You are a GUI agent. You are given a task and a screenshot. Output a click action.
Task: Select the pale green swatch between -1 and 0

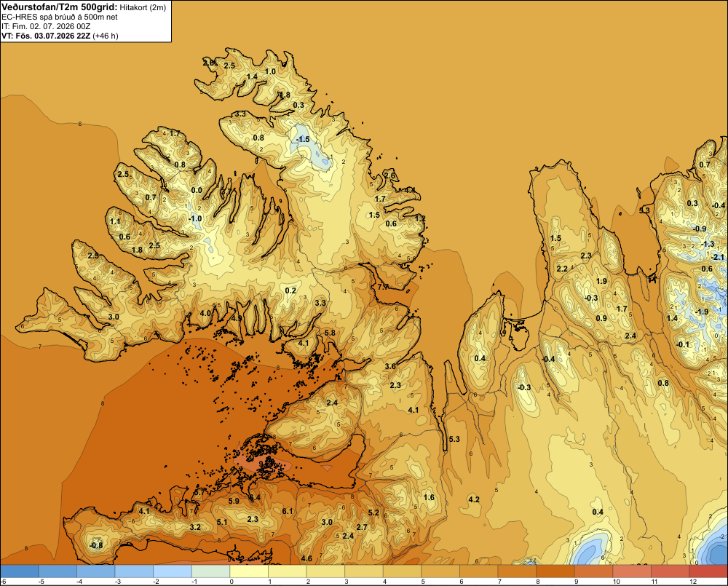(211, 571)
